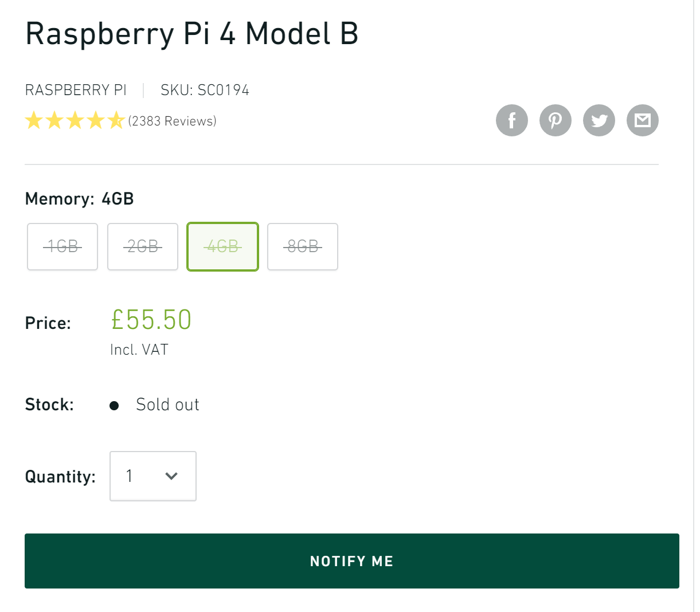Pin this product on Pinterest
The width and height of the screenshot is (700, 612).
pyautogui.click(x=555, y=120)
